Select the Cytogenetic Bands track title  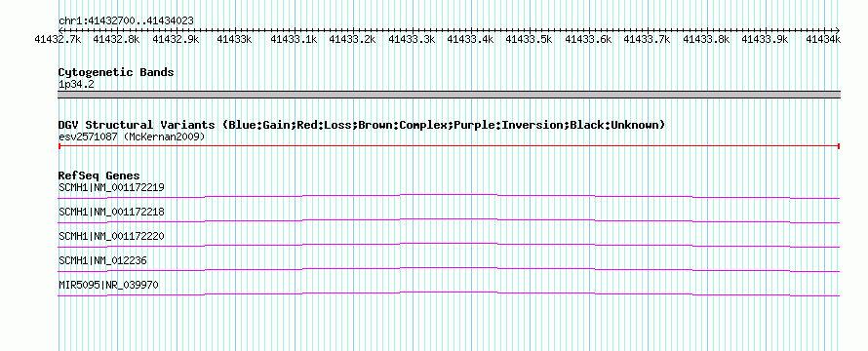pos(116,72)
